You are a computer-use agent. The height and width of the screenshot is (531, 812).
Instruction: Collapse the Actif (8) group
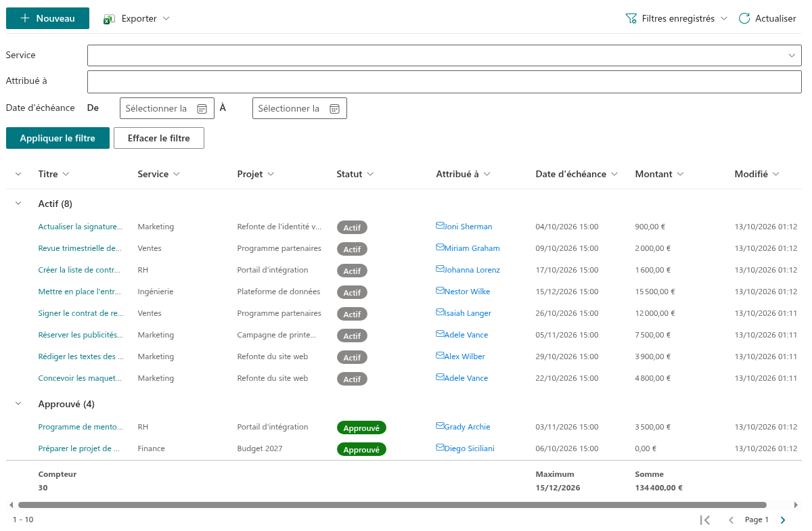[x=18, y=203]
